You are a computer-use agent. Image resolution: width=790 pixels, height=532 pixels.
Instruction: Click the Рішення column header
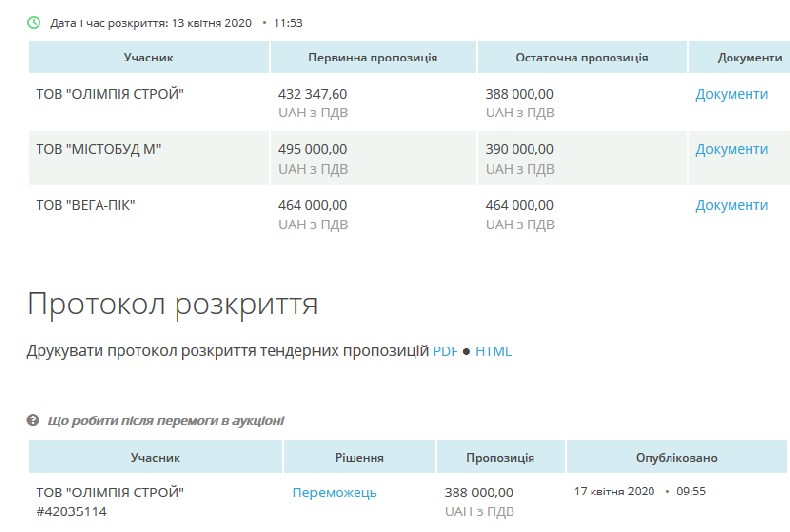(x=359, y=458)
